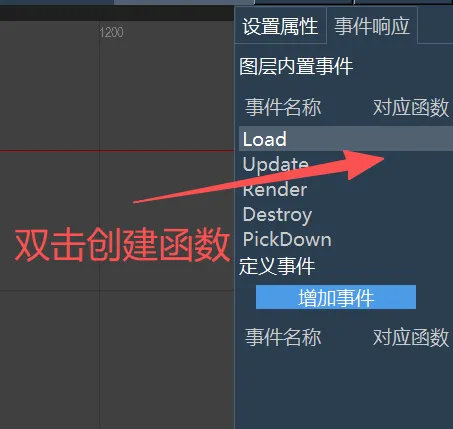Click the lower 事件名称 column header
This screenshot has height=429, width=453.
pos(283,337)
